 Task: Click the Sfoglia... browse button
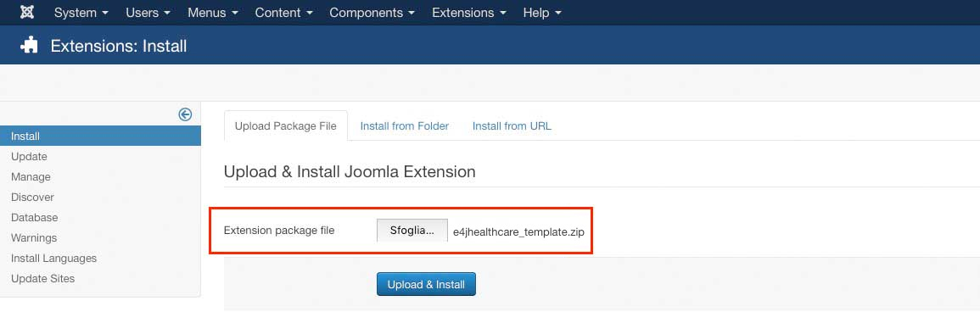(x=412, y=230)
